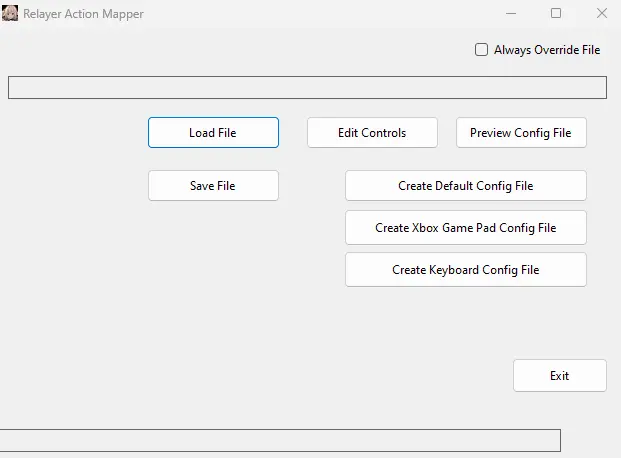Click the Relayer Action Mapper app icon
Screen dimensions: 621x458
coord(10,13)
